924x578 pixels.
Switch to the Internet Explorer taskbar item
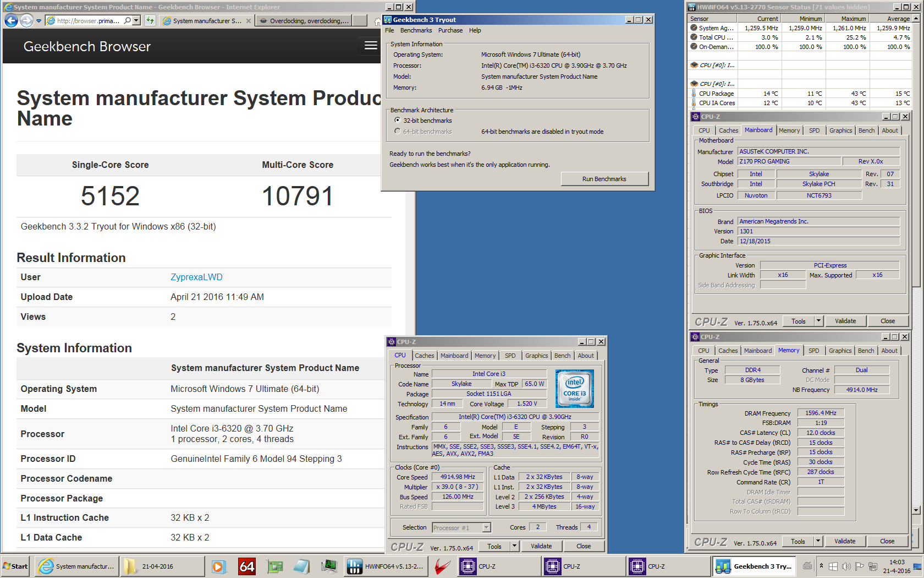(x=77, y=566)
